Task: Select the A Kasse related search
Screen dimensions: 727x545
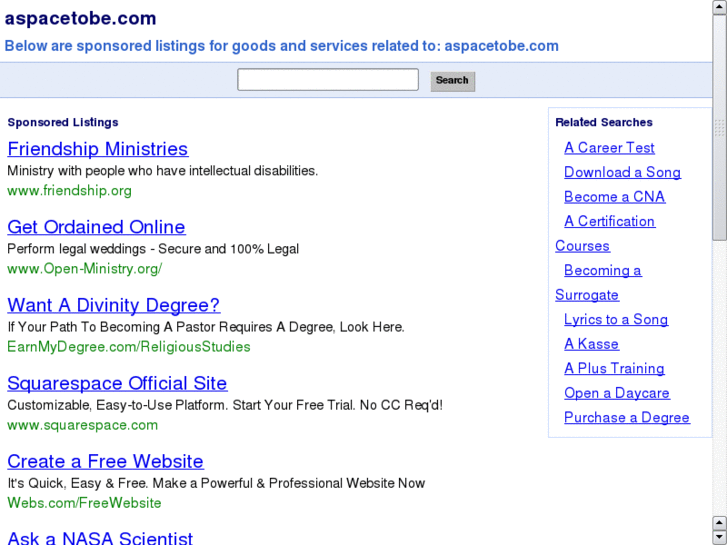Action: coord(591,344)
